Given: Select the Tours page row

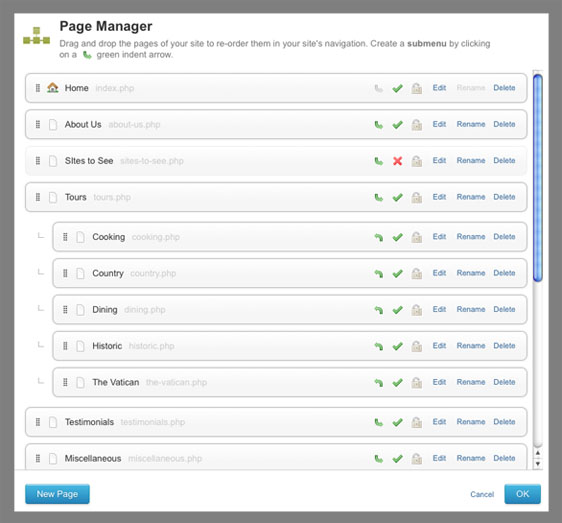Looking at the screenshot, I should pyautogui.click(x=276, y=197).
